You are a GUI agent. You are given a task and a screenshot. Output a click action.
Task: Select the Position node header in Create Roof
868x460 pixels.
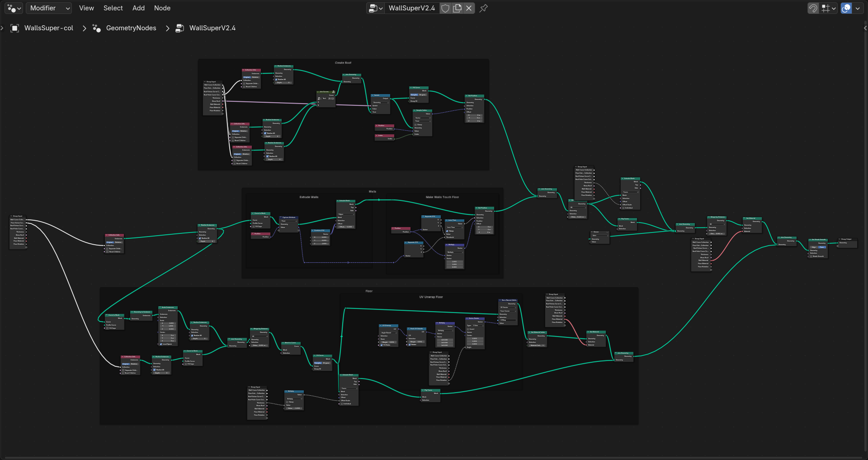(x=384, y=126)
